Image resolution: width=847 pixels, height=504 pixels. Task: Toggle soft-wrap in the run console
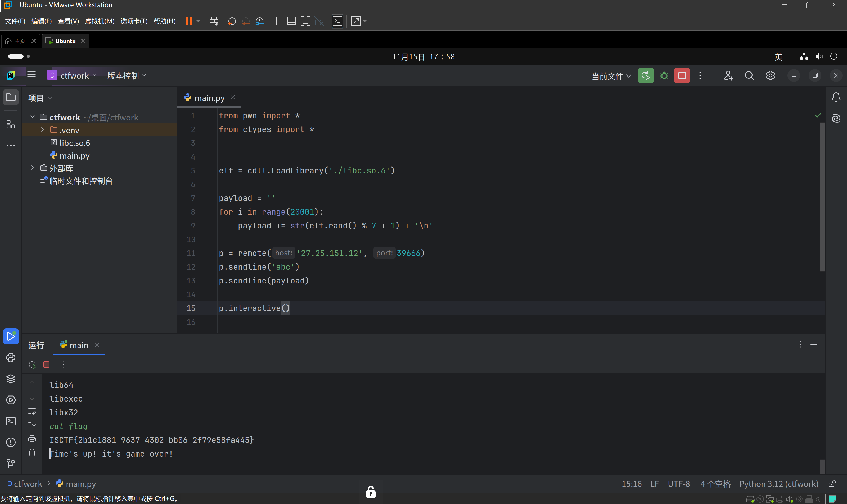coord(32,412)
